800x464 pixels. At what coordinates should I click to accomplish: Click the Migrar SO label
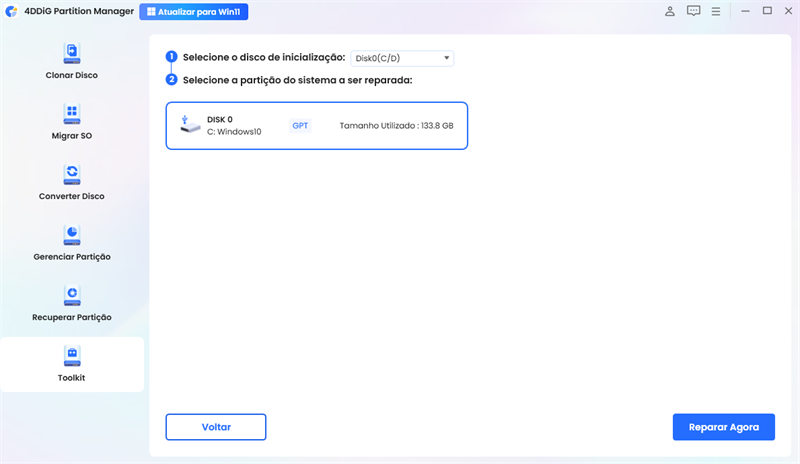tap(72, 136)
